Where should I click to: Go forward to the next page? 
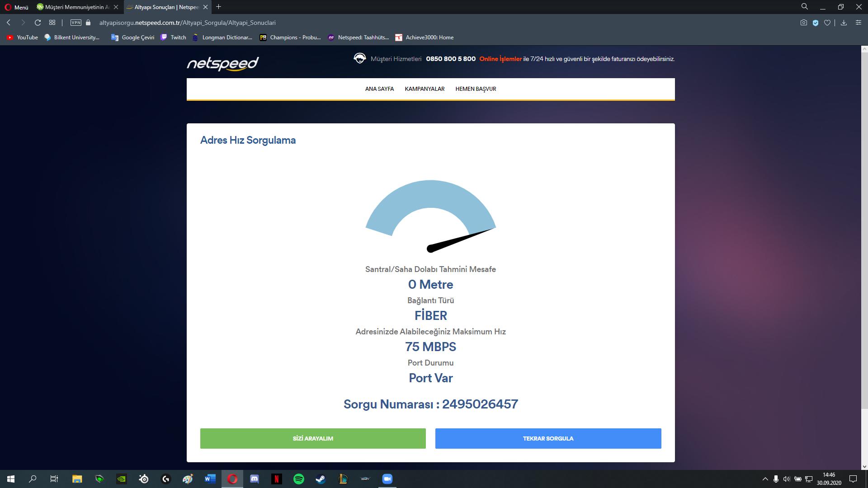(x=23, y=23)
